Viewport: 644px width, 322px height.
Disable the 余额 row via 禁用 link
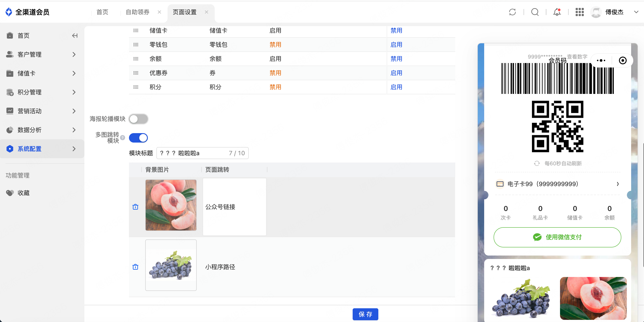pos(396,59)
